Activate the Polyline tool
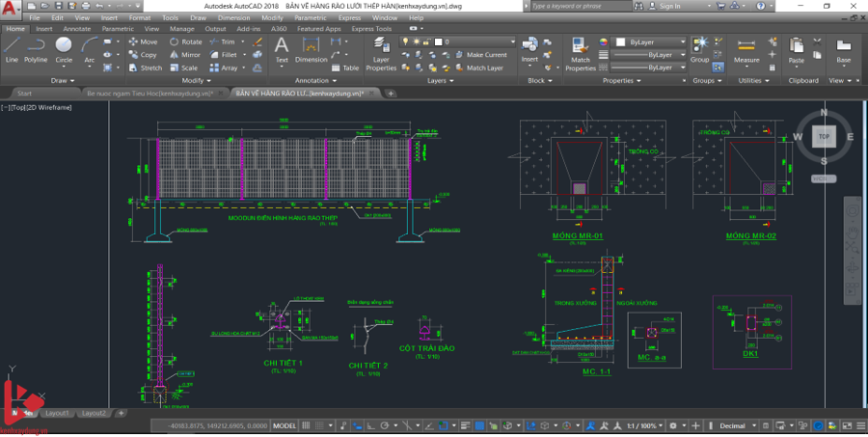This screenshot has height=437, width=868. coord(36,49)
